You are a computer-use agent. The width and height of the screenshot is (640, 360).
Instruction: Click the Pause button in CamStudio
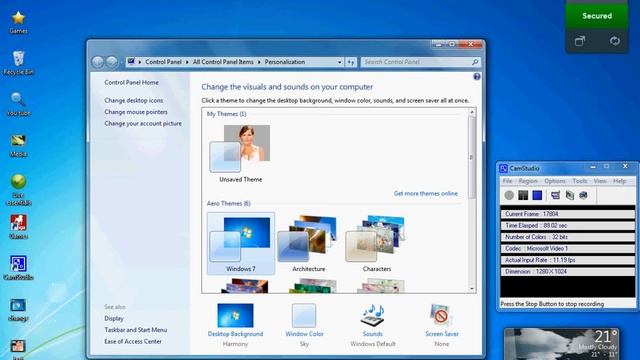point(523,196)
